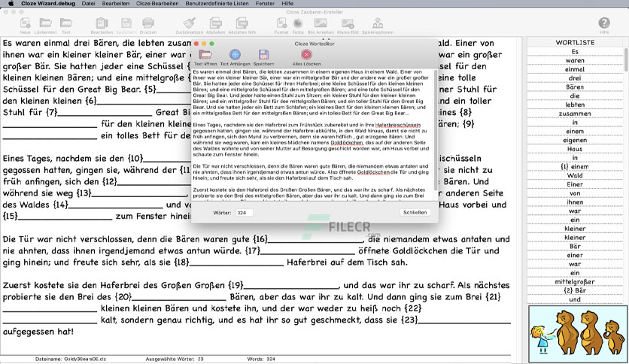This screenshot has height=364, width=629.
Task: Select '{1} einem' in the Wortliste
Action: tap(575, 167)
